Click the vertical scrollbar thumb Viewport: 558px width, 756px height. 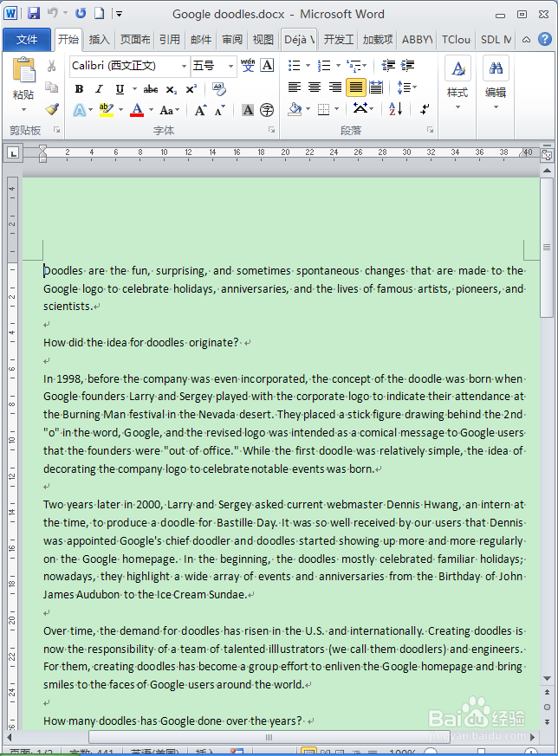coord(547,248)
